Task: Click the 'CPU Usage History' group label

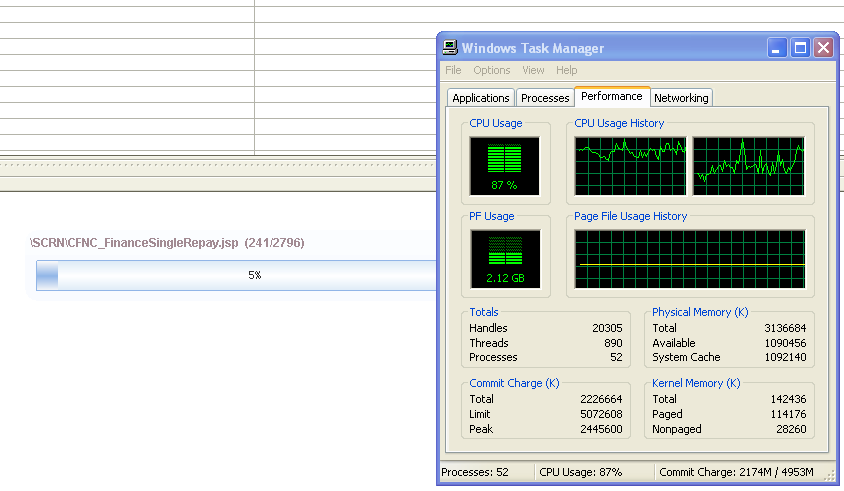Action: coord(619,123)
